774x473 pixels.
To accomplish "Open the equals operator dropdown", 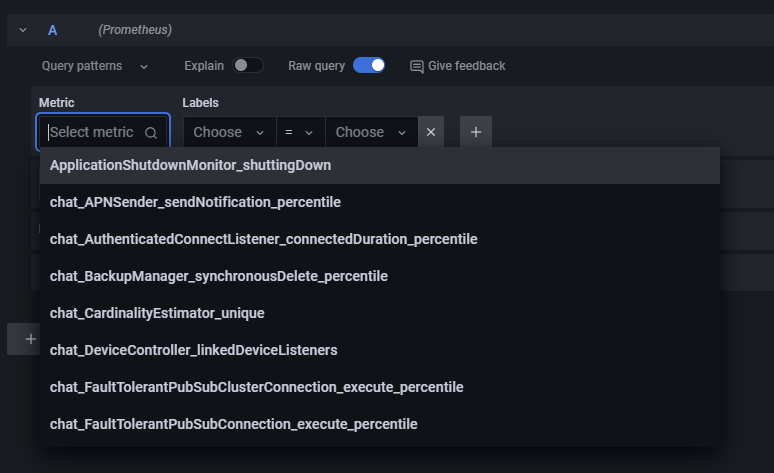I will click(x=299, y=132).
